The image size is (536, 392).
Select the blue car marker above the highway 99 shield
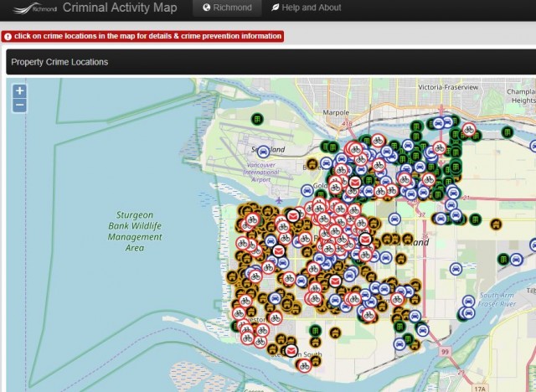pyautogui.click(x=422, y=330)
